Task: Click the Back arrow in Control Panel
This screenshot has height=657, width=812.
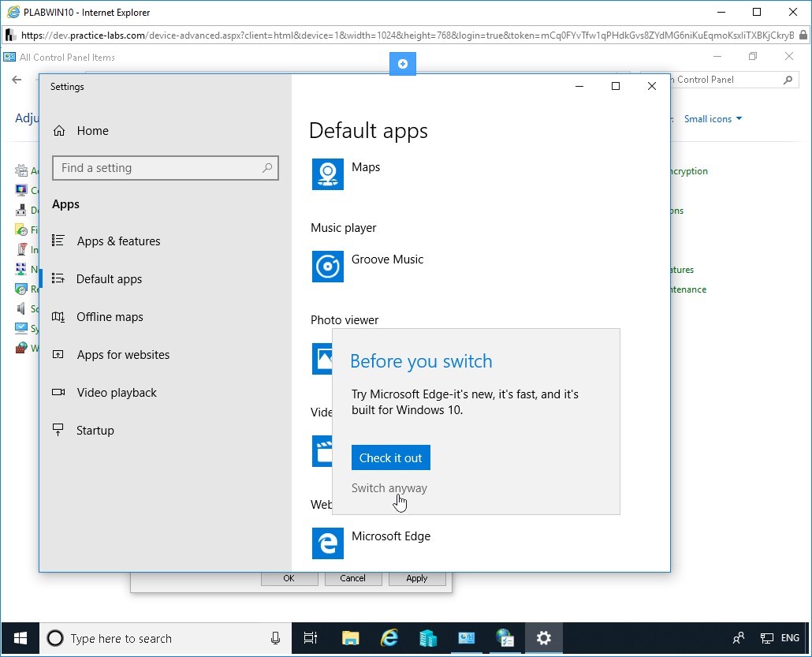Action: (17, 80)
